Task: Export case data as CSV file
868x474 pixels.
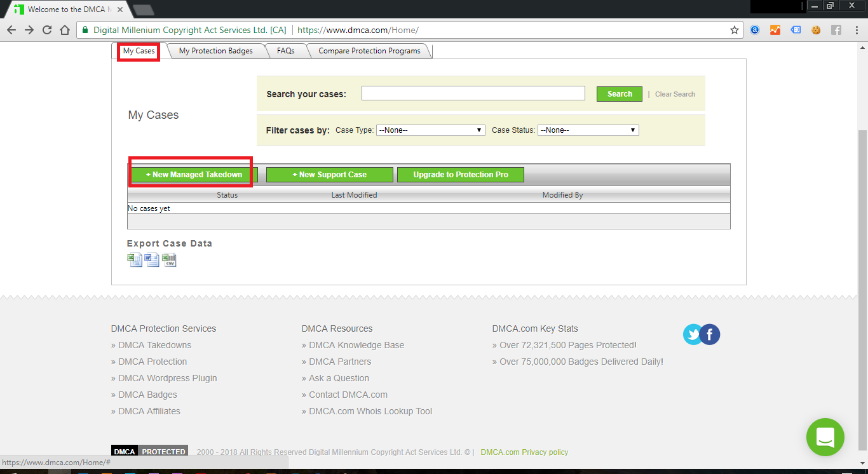Action: (169, 259)
